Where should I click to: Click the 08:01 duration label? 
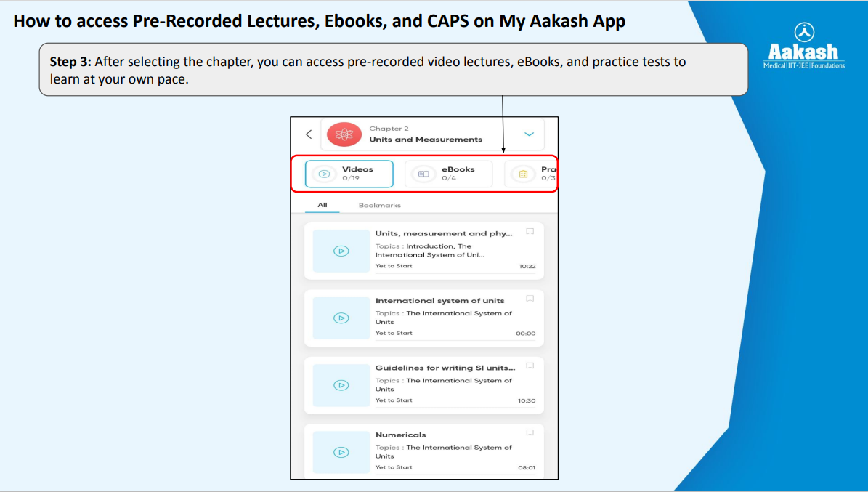pyautogui.click(x=527, y=467)
